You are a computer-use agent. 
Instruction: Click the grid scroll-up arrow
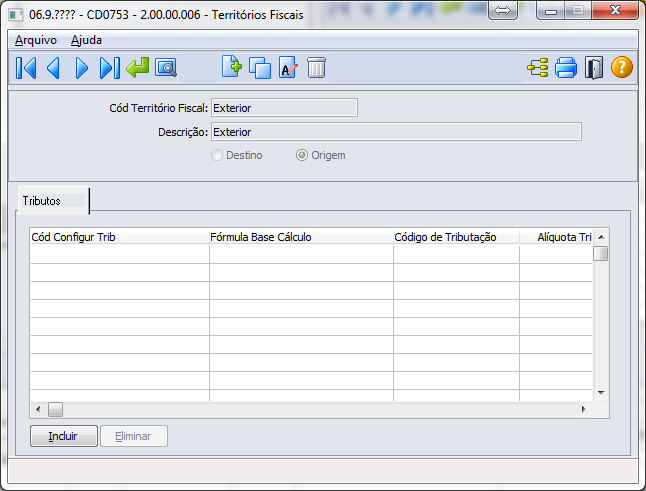[601, 237]
